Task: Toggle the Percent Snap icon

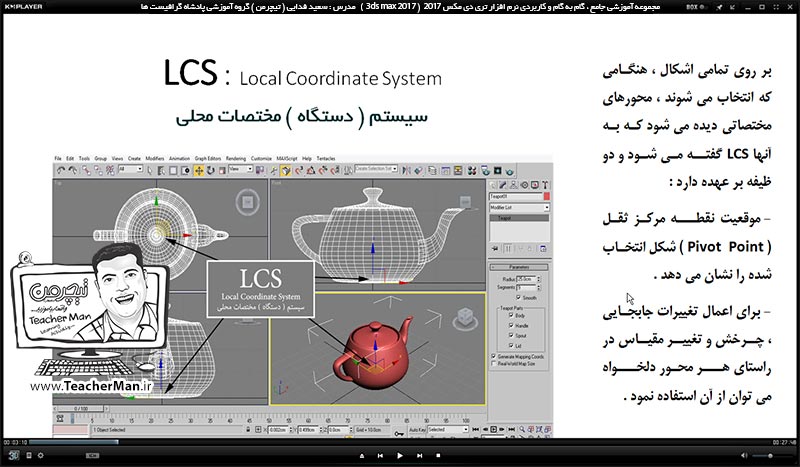Action: pyautogui.click(x=323, y=170)
